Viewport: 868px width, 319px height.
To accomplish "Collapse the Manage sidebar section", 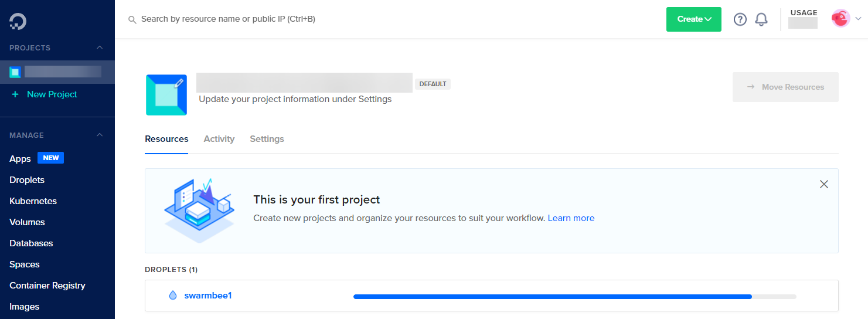I will tap(100, 135).
